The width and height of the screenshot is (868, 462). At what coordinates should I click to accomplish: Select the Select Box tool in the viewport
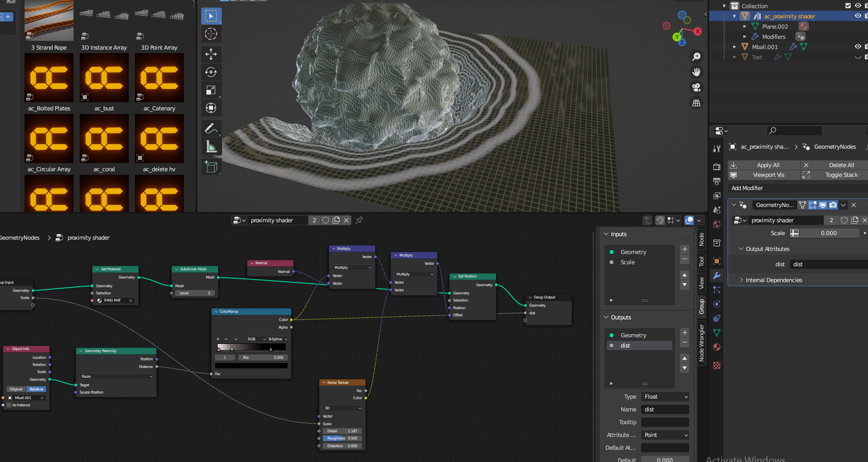(211, 16)
